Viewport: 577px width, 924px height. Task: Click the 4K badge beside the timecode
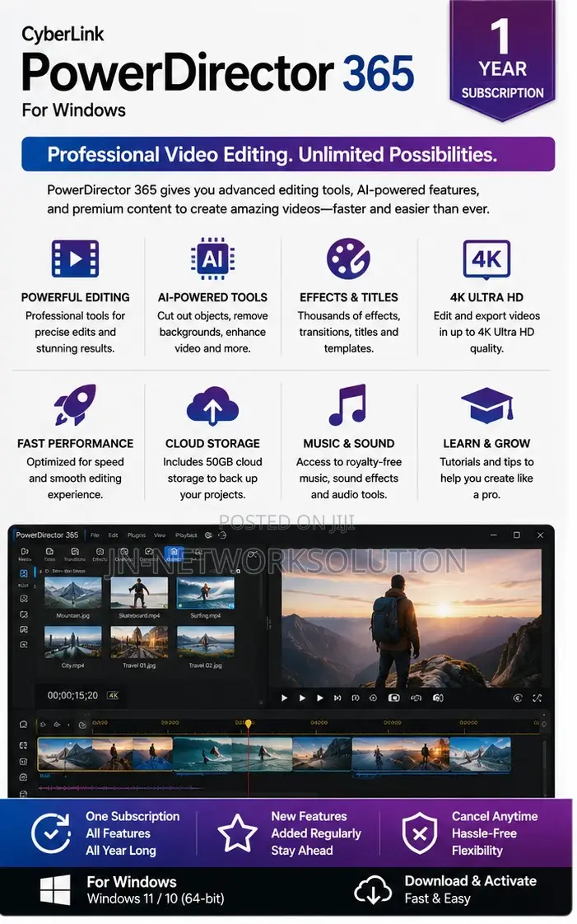(113, 695)
